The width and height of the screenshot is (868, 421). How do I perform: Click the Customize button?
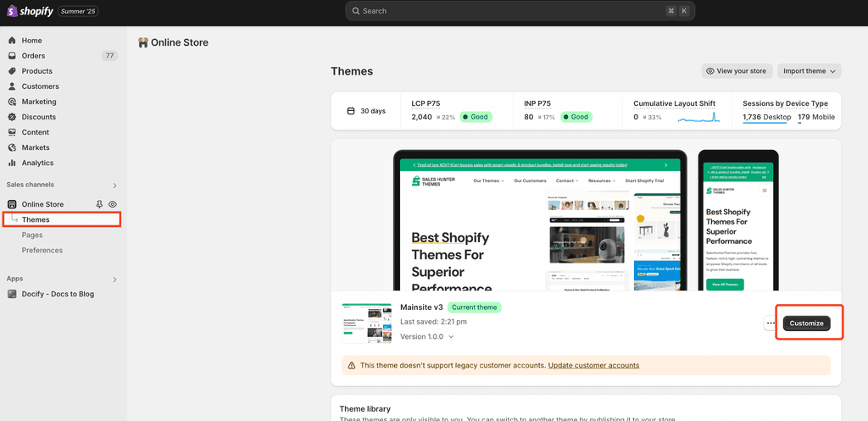coord(807,323)
